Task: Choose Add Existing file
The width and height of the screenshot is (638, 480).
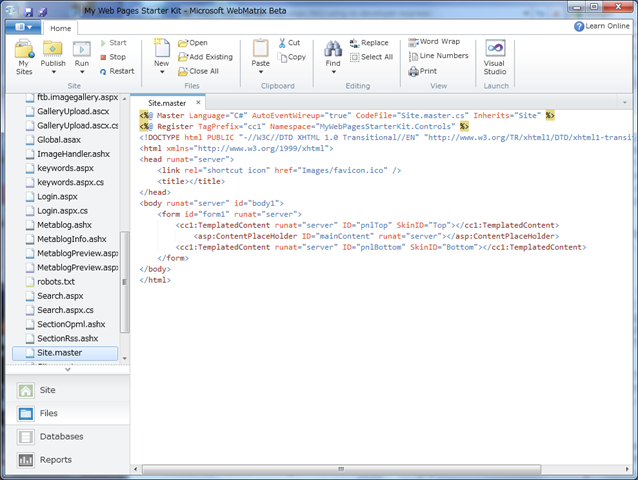Action: pos(205,57)
